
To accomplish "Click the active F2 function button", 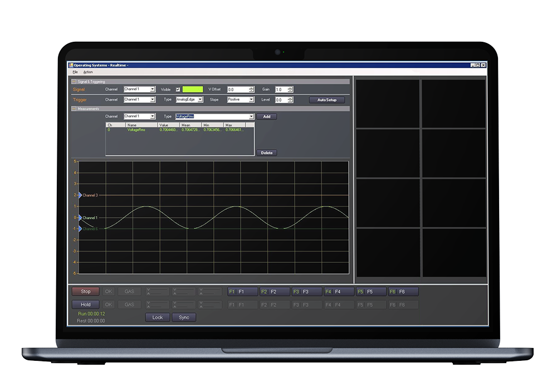I will tap(275, 292).
